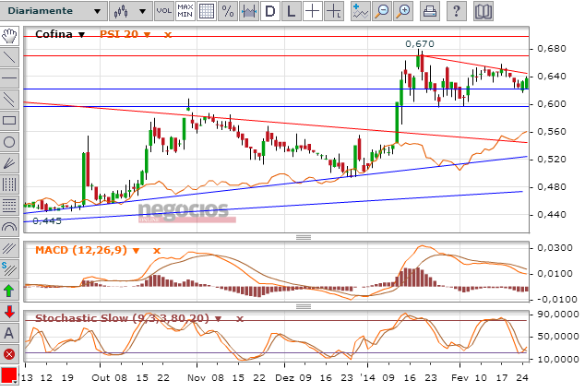The width and height of the screenshot is (585, 392).
Task: Enable the crosshair with L marker
Action: pyautogui.click(x=333, y=11)
